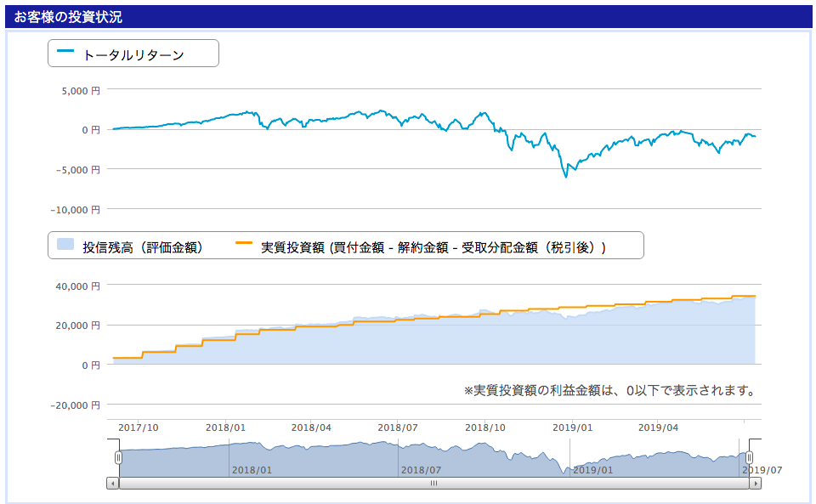
Task: Click the 20,000 円 axis label
Action: [x=78, y=326]
